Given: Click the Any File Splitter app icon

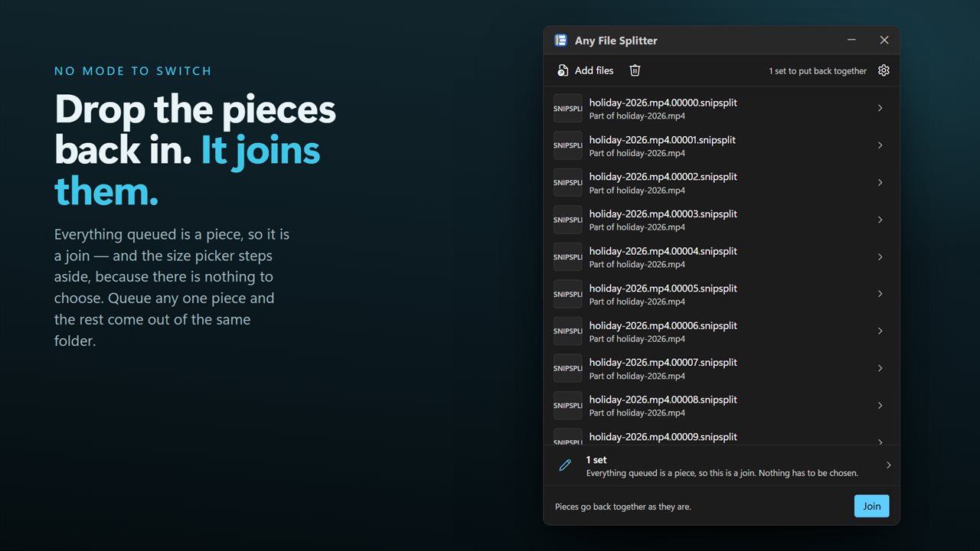Looking at the screenshot, I should coord(560,41).
